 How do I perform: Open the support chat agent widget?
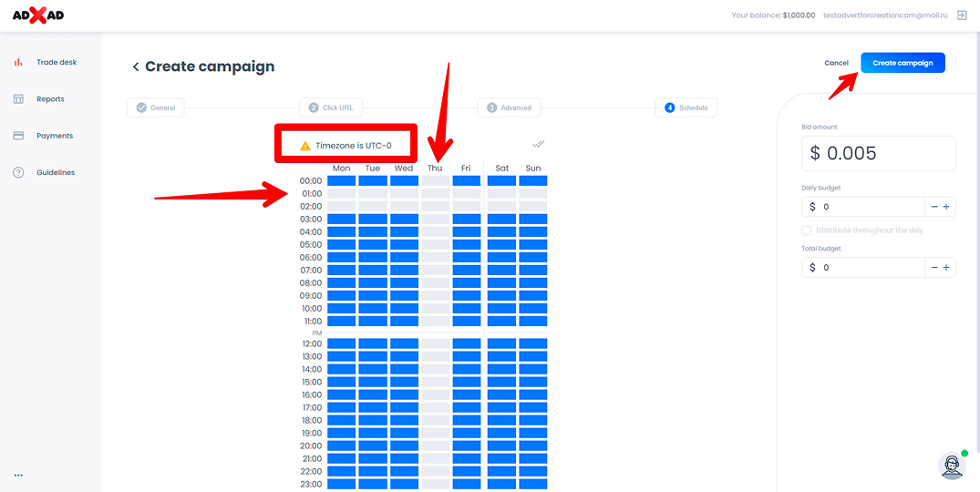(952, 465)
